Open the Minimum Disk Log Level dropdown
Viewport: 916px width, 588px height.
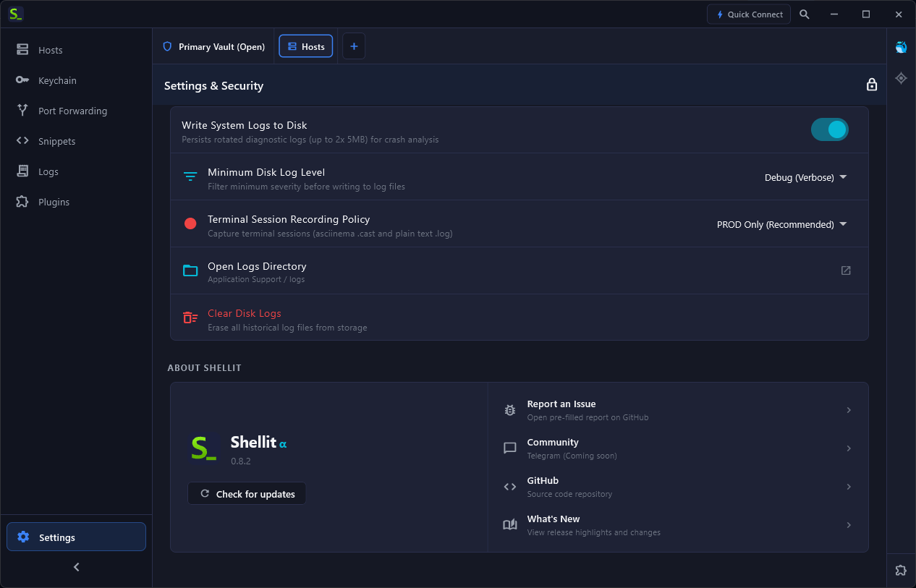click(805, 177)
